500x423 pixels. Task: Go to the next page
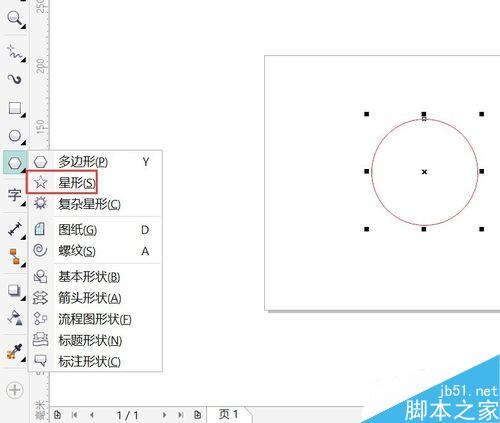coord(164,415)
